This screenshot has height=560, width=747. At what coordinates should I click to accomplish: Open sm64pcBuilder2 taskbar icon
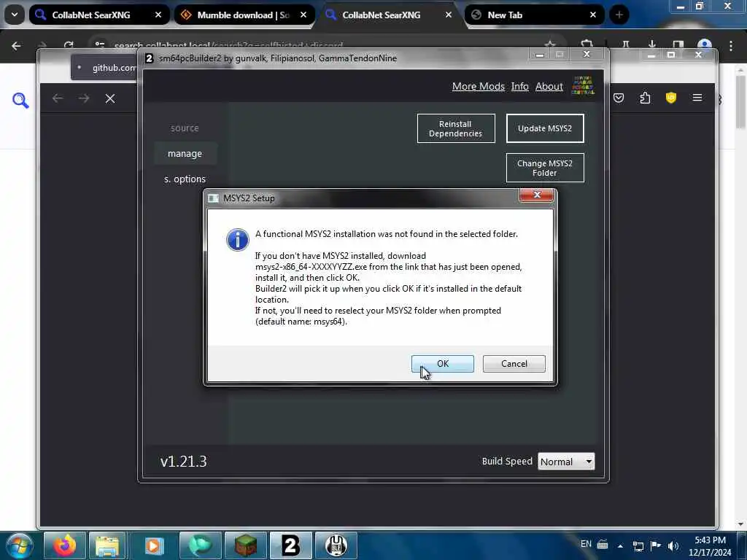[x=290, y=545]
